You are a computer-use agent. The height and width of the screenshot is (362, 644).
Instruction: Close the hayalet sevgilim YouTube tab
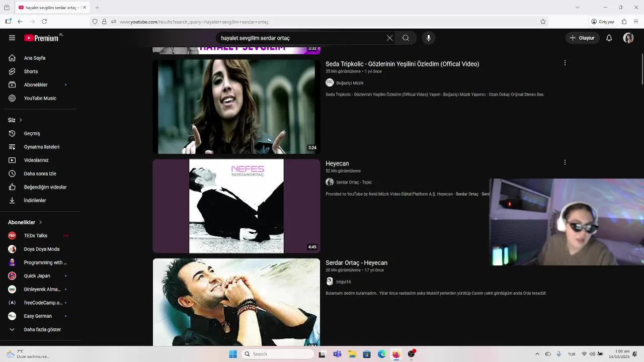(84, 8)
